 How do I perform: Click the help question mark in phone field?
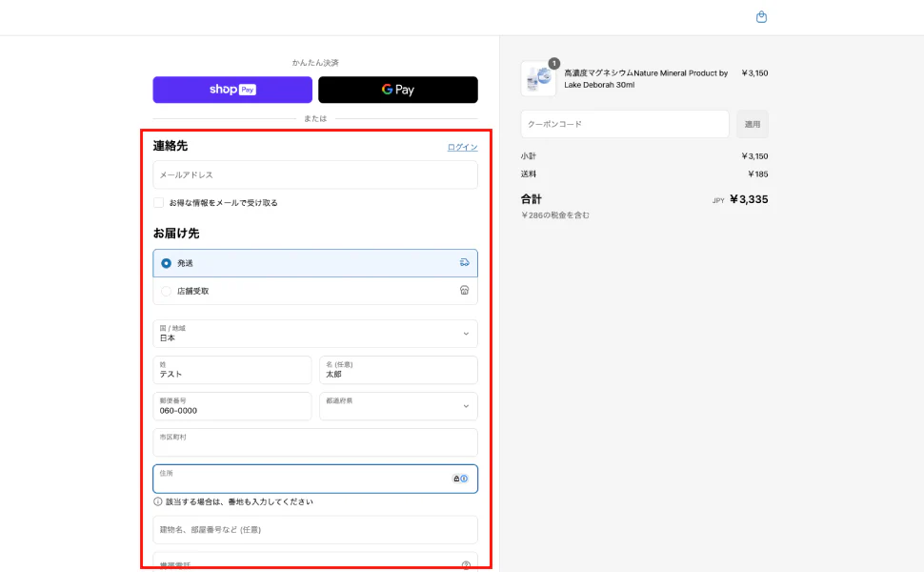[466, 564]
